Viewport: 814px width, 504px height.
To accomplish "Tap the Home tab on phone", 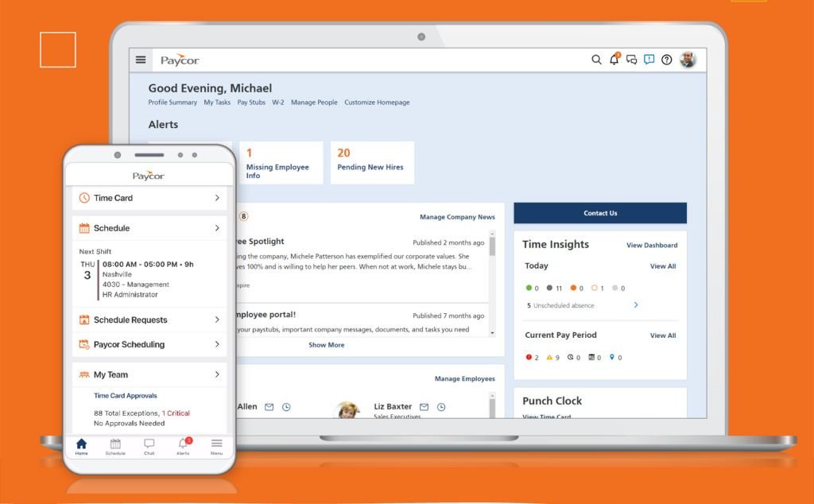I will pyautogui.click(x=82, y=447).
